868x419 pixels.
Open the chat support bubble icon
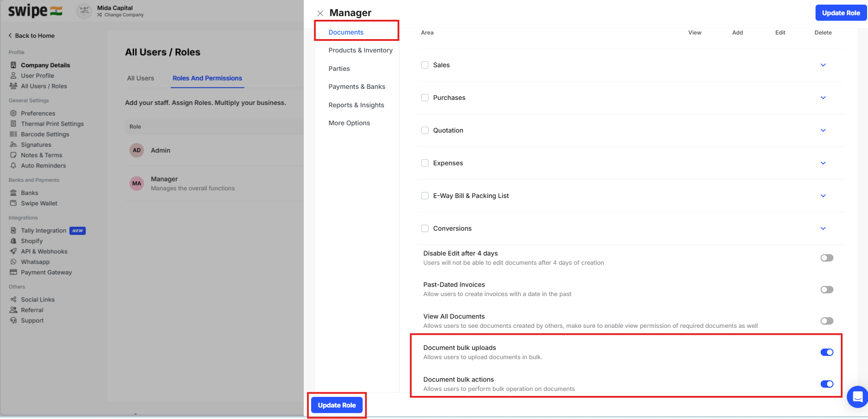[x=857, y=396]
